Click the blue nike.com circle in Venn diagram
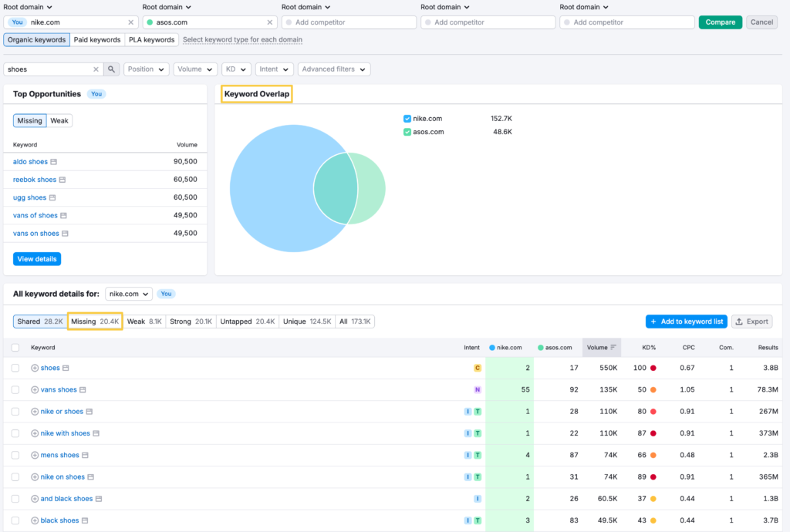Viewport: 790px width, 532px height. 270,189
